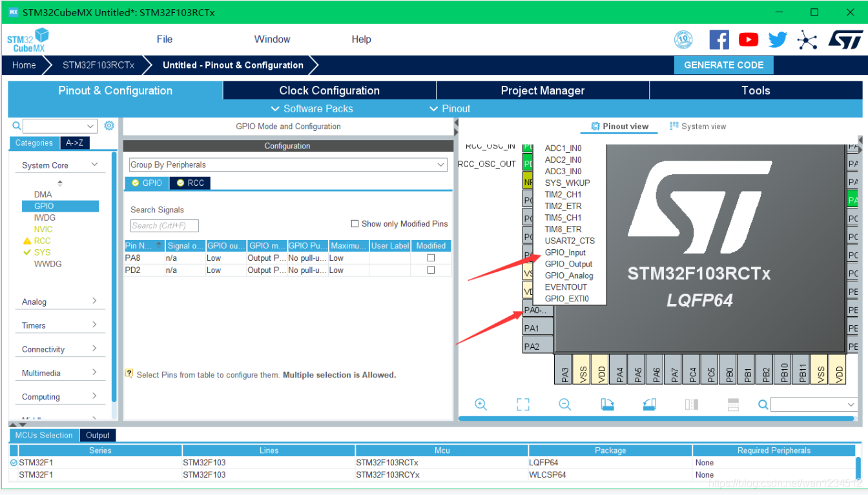868x495 pixels.
Task: Switch to the Clock Configuration tab
Action: 329,90
